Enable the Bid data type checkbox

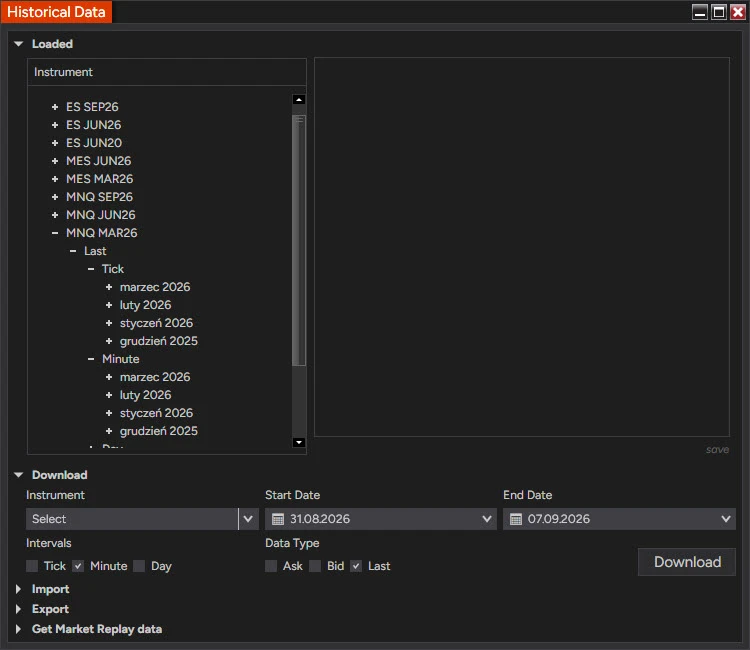click(x=315, y=566)
